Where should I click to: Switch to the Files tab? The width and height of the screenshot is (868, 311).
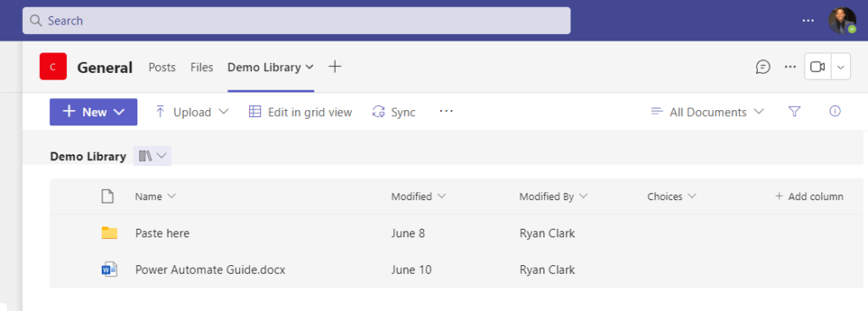tap(202, 68)
